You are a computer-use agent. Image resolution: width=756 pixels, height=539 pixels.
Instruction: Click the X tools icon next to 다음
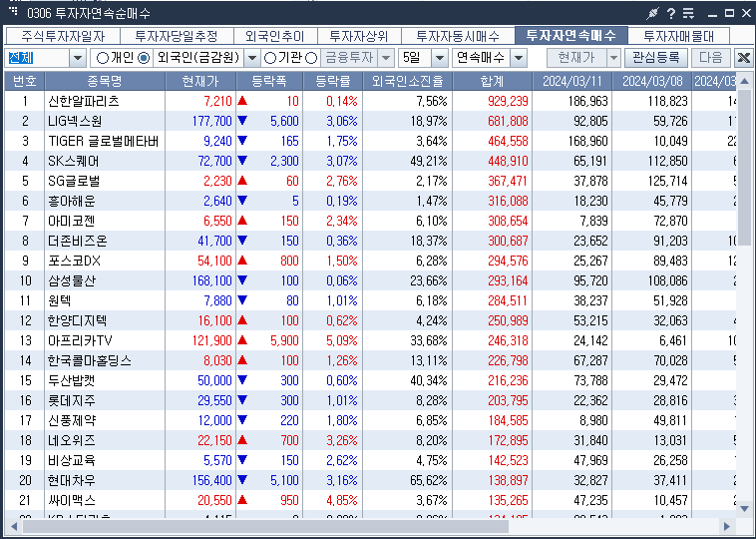(744, 58)
